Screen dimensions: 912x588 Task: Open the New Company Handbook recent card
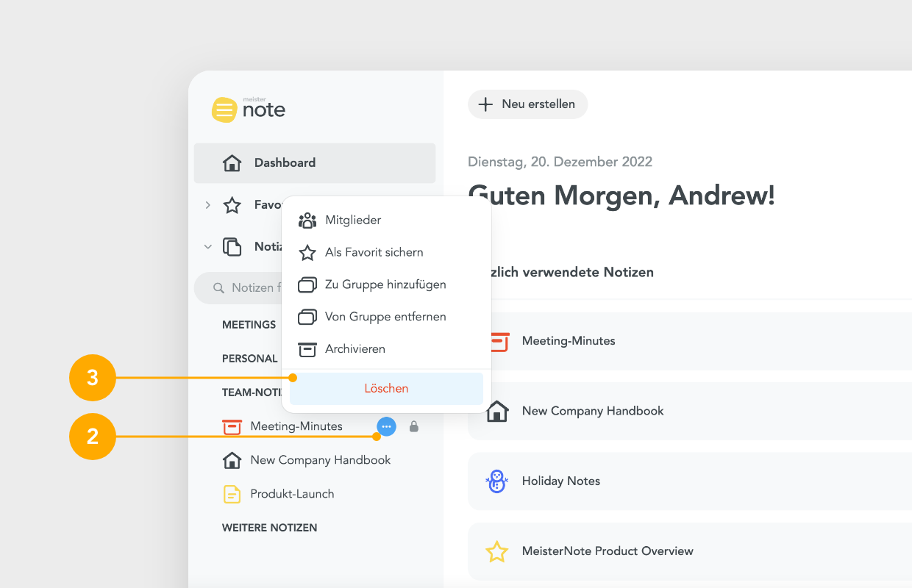(690, 411)
